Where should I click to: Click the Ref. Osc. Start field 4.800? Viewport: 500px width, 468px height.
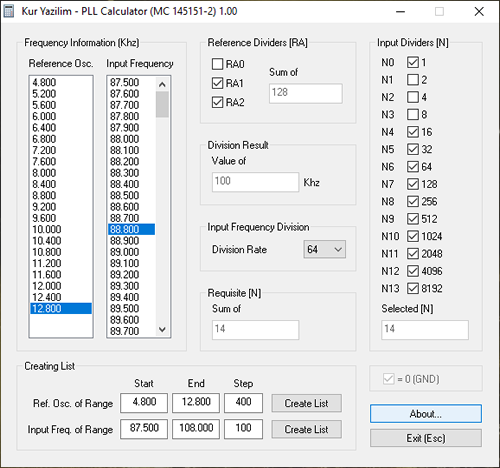(x=144, y=403)
